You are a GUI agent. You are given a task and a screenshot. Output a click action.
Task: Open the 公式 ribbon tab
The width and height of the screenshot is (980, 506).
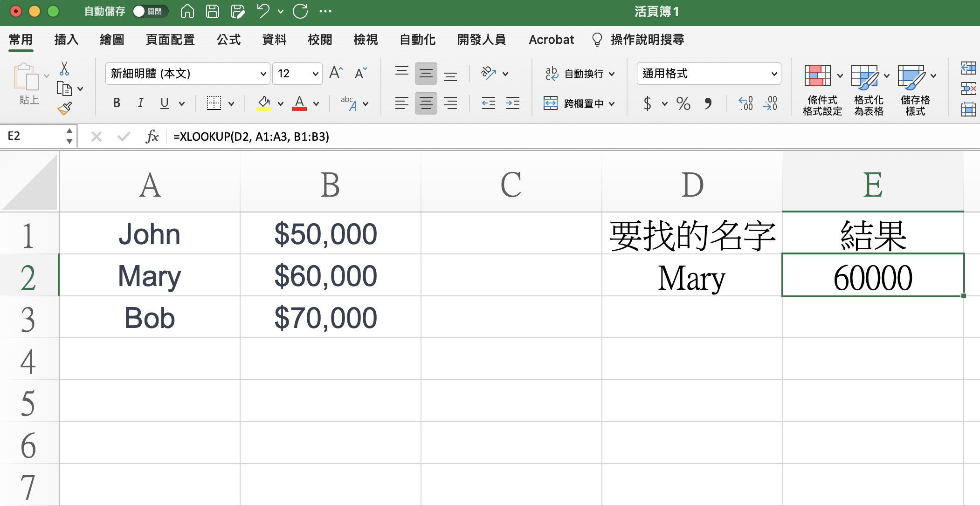pos(228,40)
